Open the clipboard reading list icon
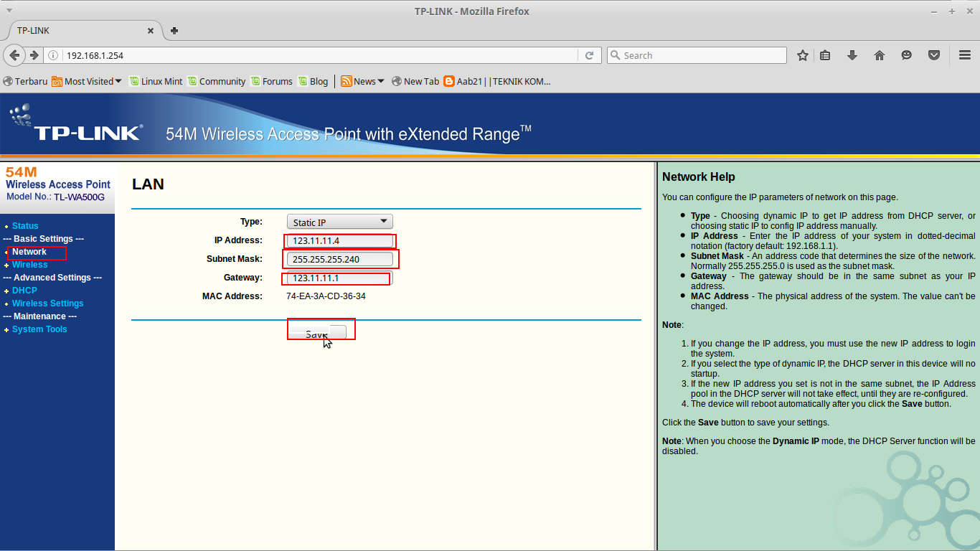This screenshot has height=551, width=980. tap(825, 55)
